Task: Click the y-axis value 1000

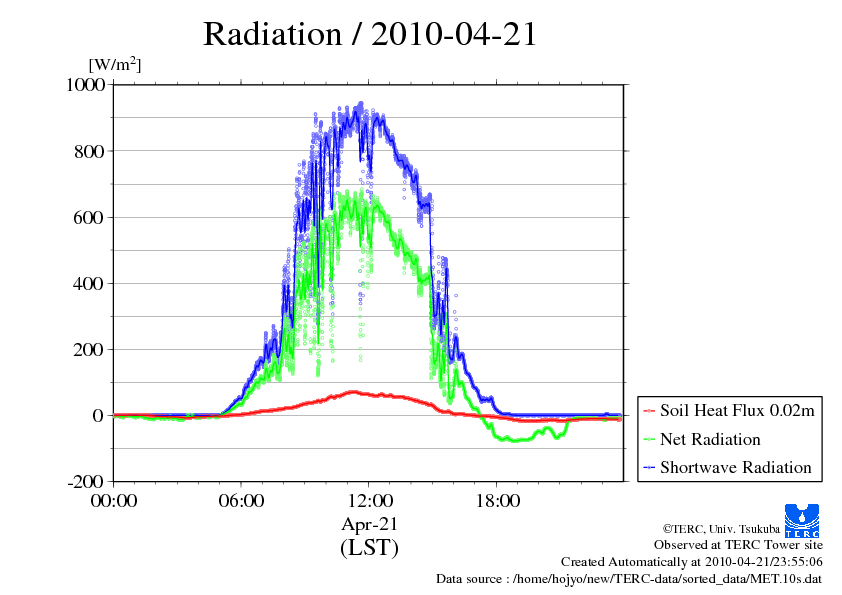Action: coord(85,85)
